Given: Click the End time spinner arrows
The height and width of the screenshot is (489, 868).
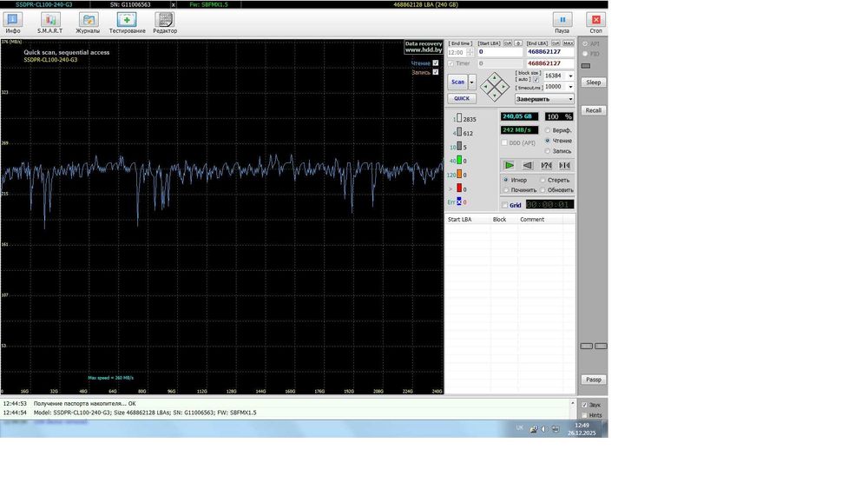Looking at the screenshot, I should coord(470,52).
